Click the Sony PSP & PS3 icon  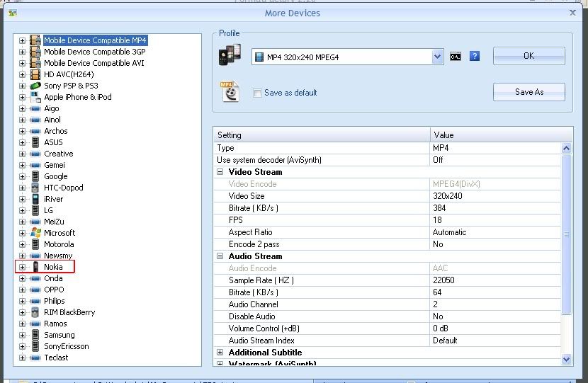click(x=35, y=86)
